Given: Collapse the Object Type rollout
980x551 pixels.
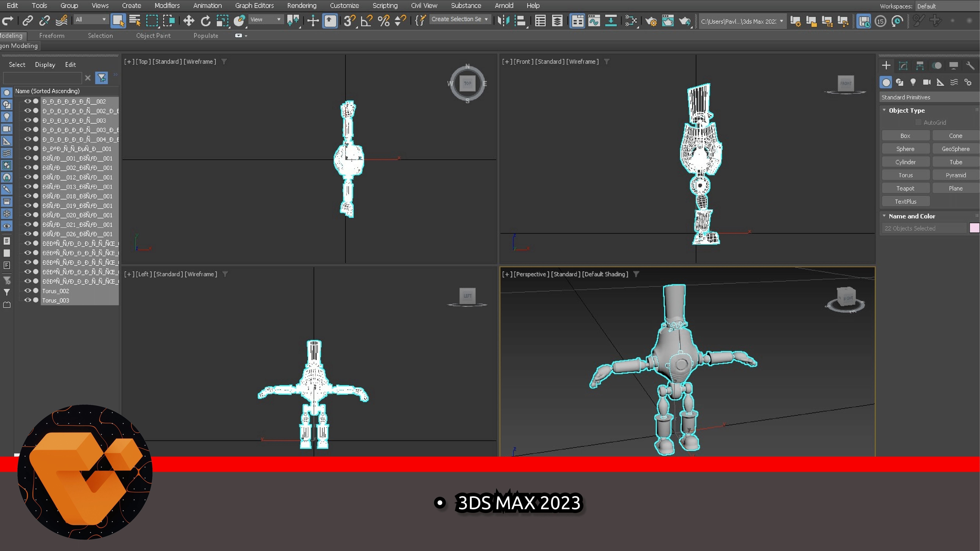Looking at the screenshot, I should click(884, 110).
